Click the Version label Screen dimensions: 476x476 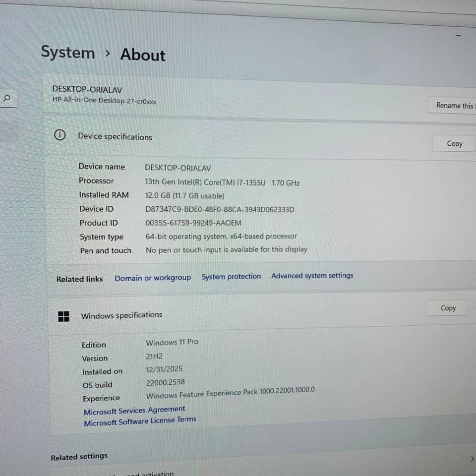(94, 358)
